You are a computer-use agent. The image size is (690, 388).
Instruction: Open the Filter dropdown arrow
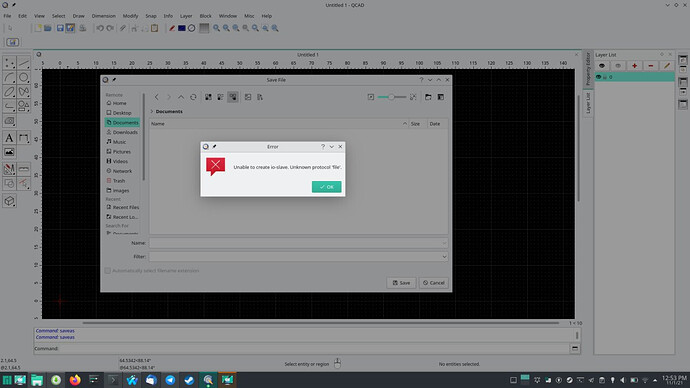coord(444,257)
